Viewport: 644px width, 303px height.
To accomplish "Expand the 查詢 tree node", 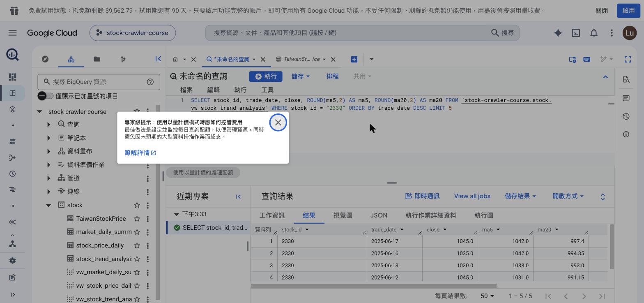I will (x=48, y=125).
